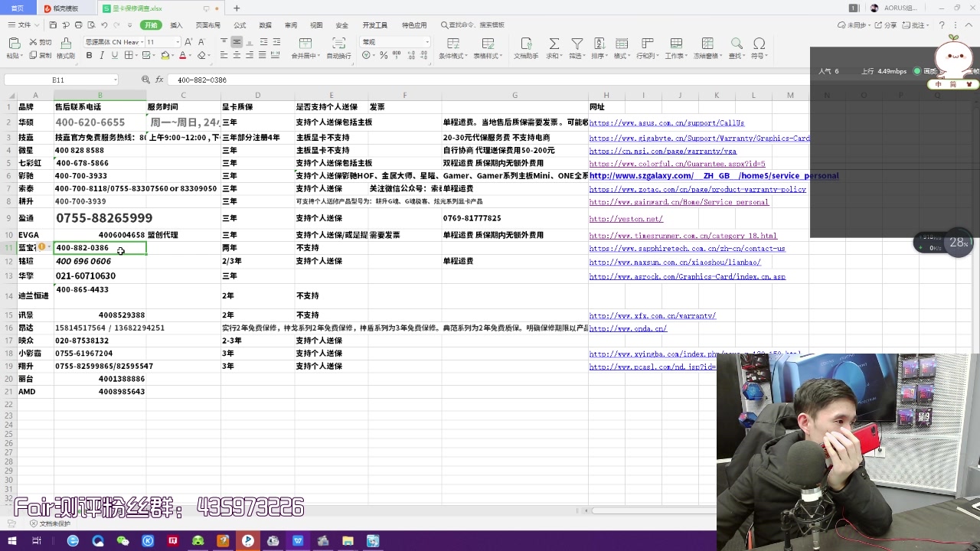Click the Table Style (表格样式) icon

tap(488, 44)
